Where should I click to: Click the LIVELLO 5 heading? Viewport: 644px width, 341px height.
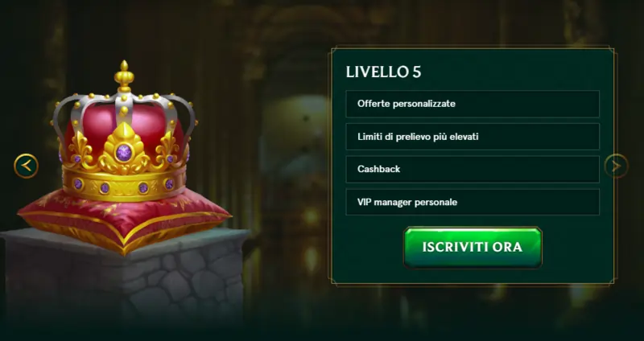pyautogui.click(x=383, y=72)
